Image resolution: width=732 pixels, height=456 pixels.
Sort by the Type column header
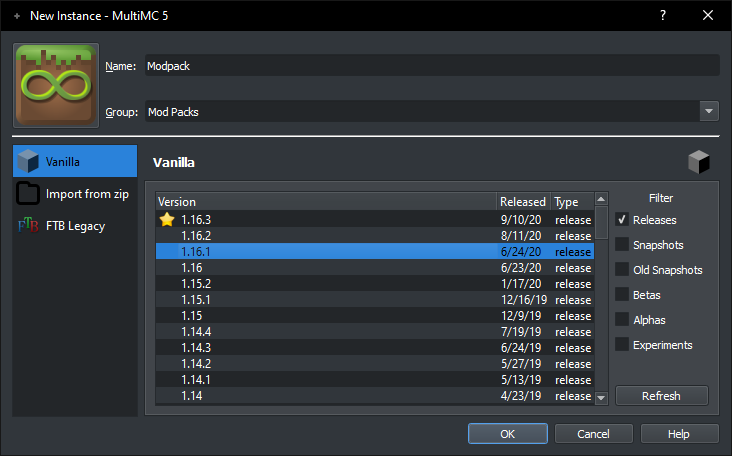click(573, 202)
